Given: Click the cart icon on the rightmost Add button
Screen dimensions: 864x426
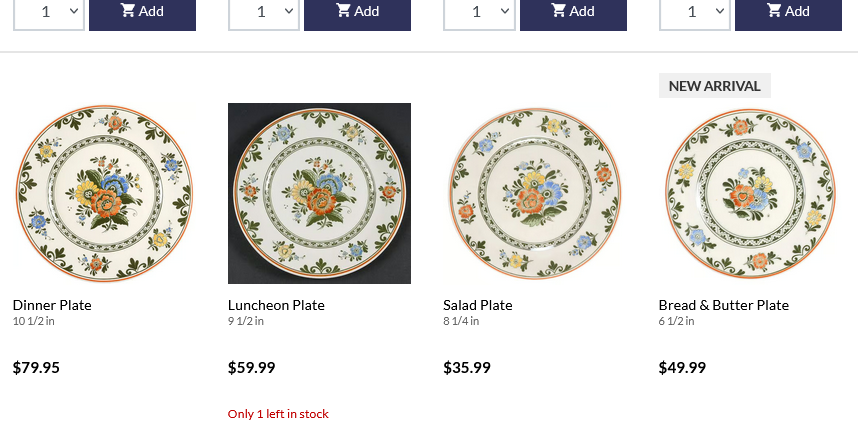Looking at the screenshot, I should coord(774,11).
